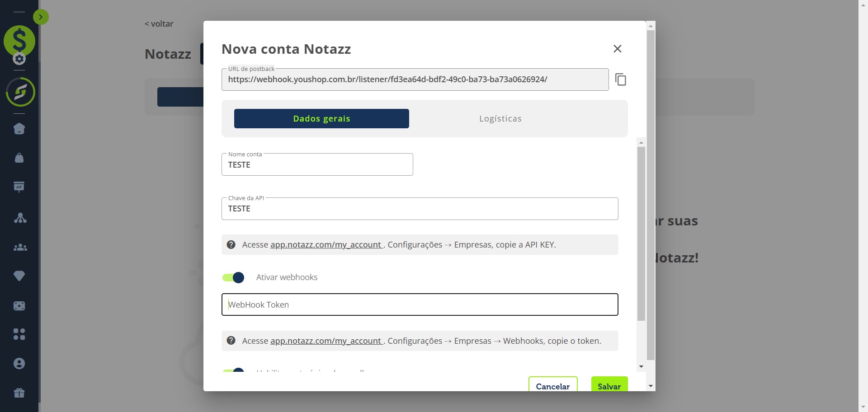Close the Nova conta Notazz dialog
This screenshot has height=412, width=868.
(x=618, y=49)
